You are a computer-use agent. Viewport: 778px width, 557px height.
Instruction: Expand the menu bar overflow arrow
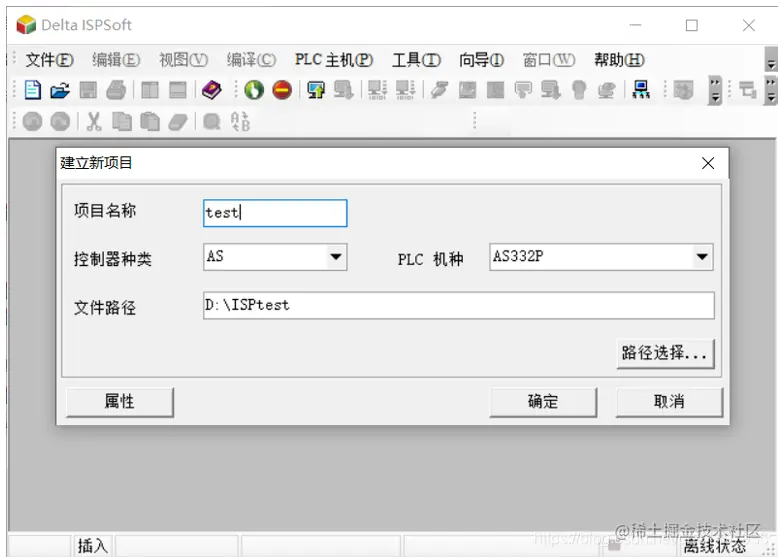pos(771,60)
